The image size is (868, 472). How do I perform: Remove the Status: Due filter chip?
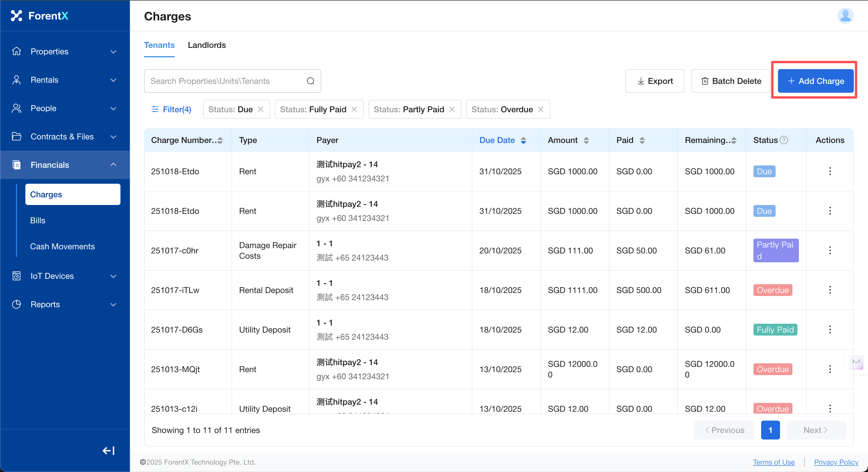click(260, 109)
